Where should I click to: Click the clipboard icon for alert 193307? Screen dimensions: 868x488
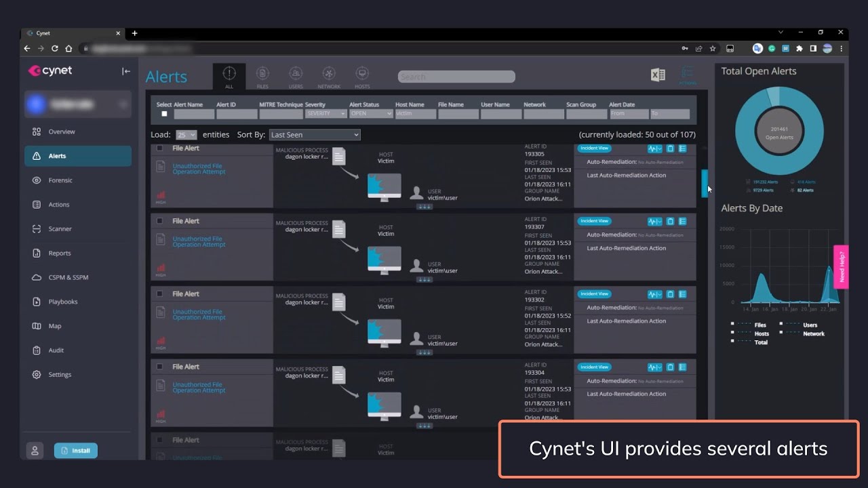point(670,221)
